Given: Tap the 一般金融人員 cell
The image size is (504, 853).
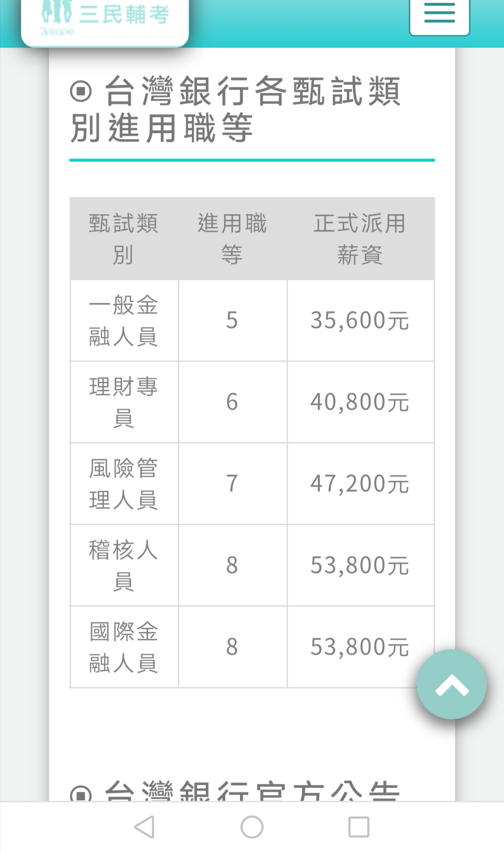Looking at the screenshot, I should 124,321.
